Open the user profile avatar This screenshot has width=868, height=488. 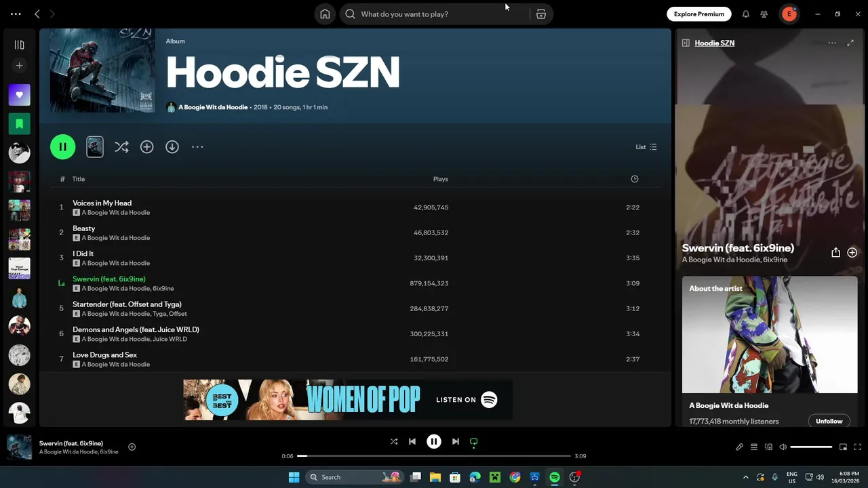click(x=789, y=14)
